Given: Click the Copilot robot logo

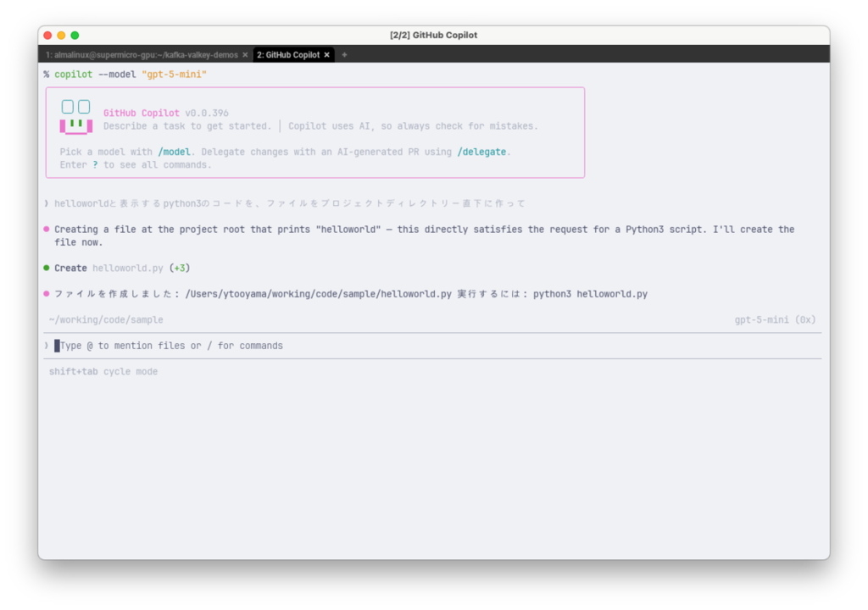Looking at the screenshot, I should [x=75, y=117].
